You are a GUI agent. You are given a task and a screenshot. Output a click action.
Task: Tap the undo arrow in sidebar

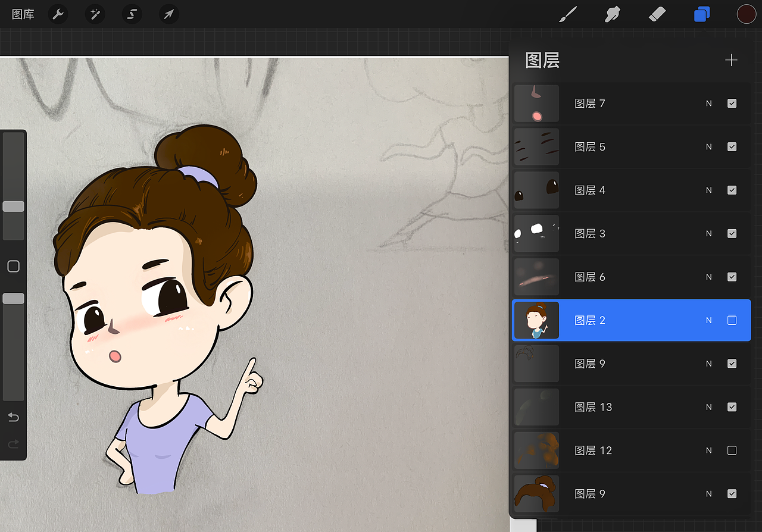click(x=13, y=417)
